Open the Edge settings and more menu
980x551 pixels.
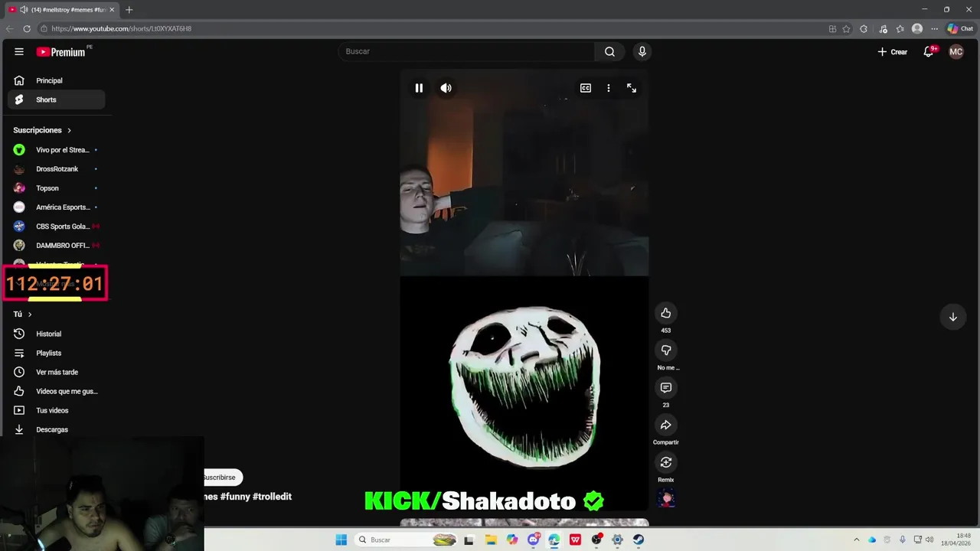point(934,29)
